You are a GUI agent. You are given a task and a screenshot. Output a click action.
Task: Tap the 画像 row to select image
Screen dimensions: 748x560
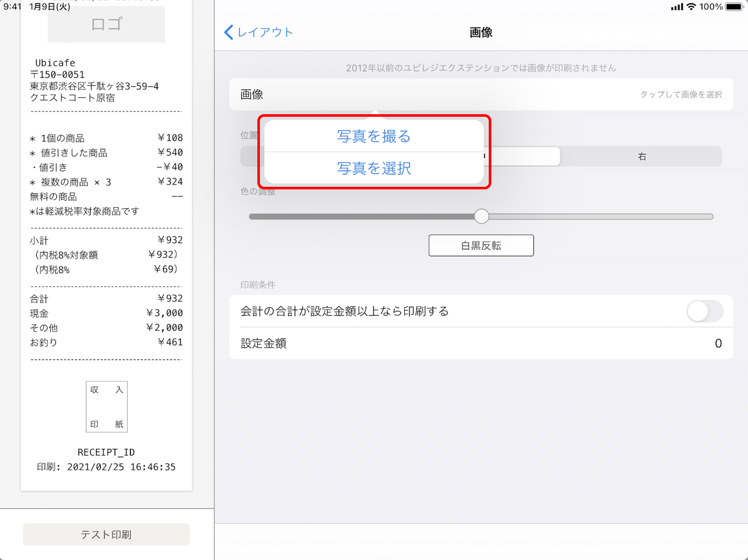pyautogui.click(x=481, y=94)
